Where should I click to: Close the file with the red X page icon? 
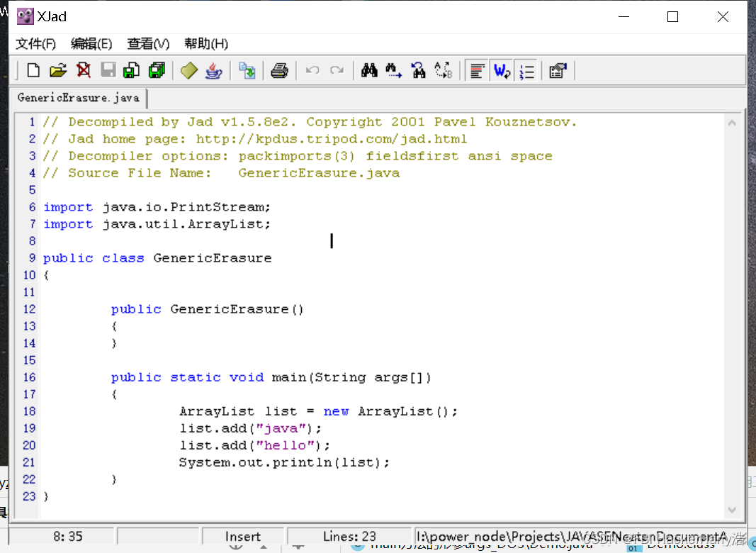[84, 70]
